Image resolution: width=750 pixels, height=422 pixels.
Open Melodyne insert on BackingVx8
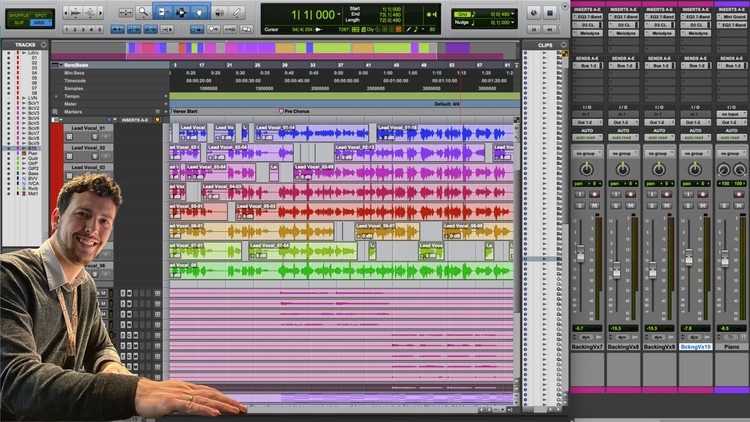coord(624,33)
